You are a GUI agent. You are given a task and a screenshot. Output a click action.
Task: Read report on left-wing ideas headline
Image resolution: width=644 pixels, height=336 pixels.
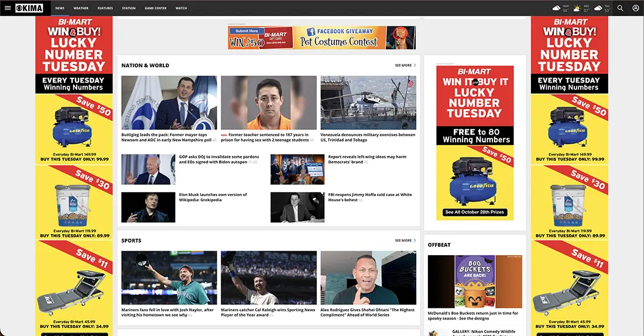click(367, 159)
